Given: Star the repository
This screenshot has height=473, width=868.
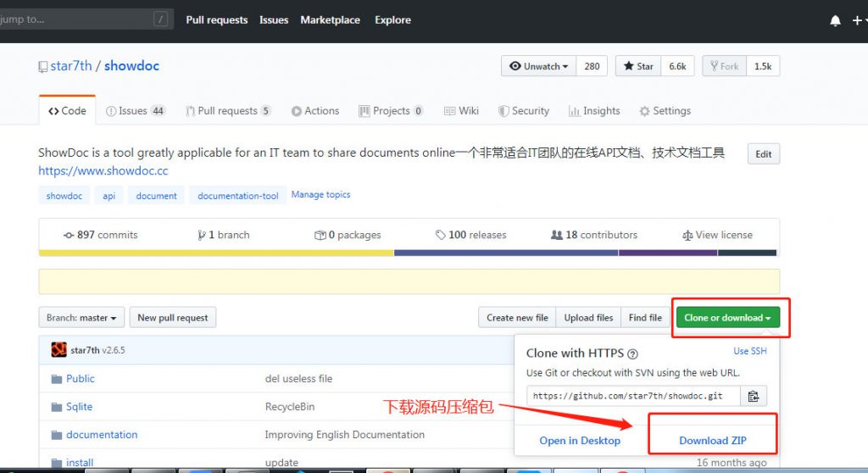Looking at the screenshot, I should point(638,66).
